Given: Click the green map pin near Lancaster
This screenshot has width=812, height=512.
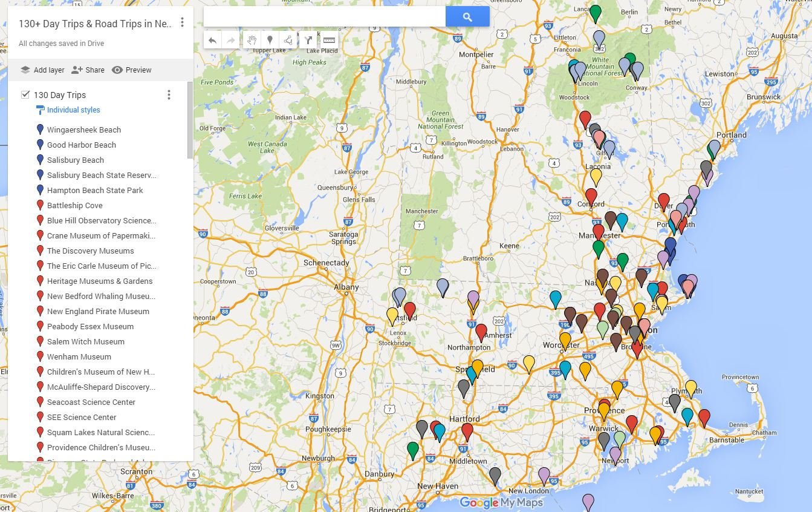Looking at the screenshot, I should (596, 13).
